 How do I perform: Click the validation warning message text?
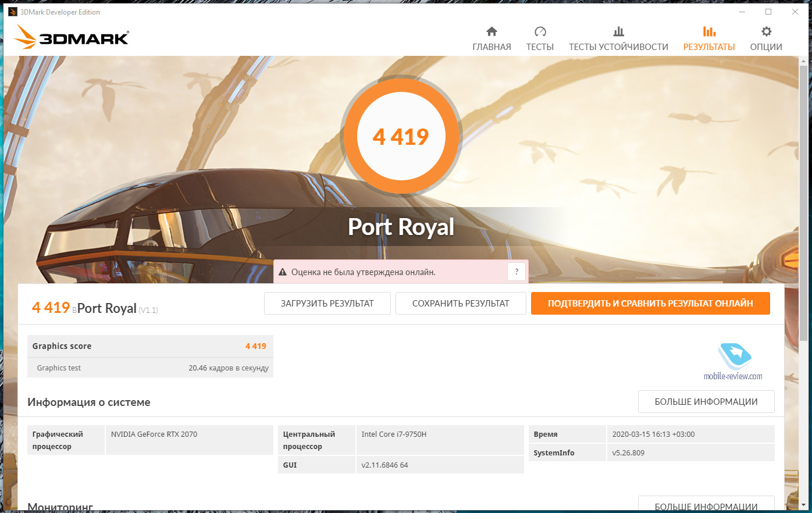coord(363,272)
